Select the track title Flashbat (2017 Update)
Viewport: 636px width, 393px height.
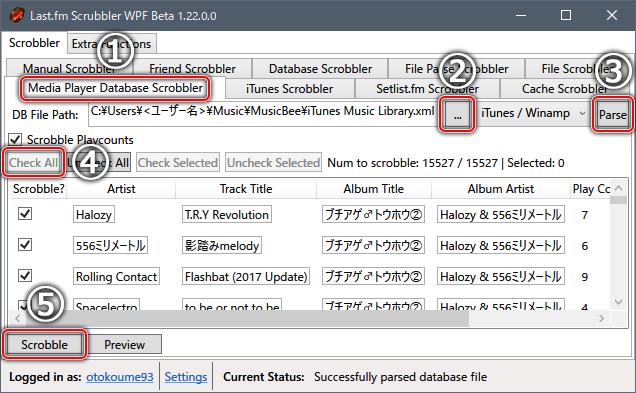246,277
